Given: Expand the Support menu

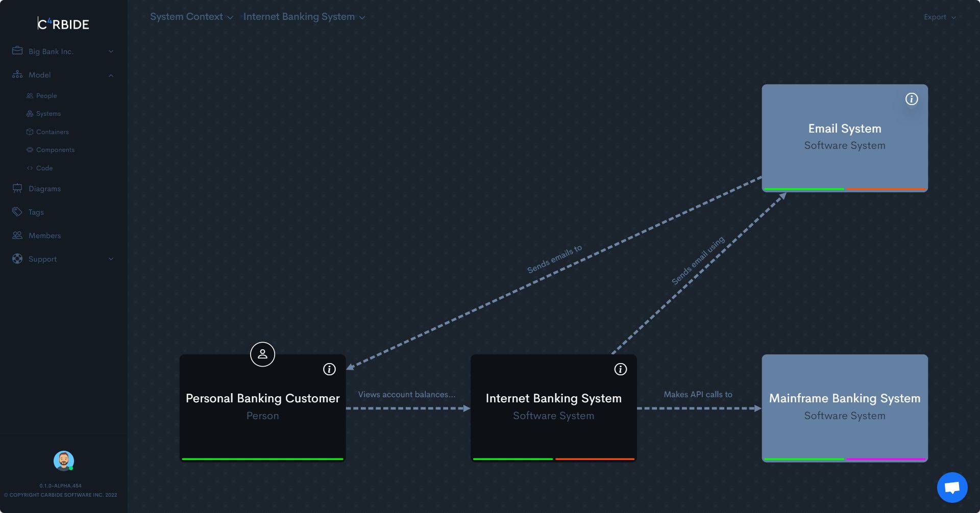Looking at the screenshot, I should (111, 259).
